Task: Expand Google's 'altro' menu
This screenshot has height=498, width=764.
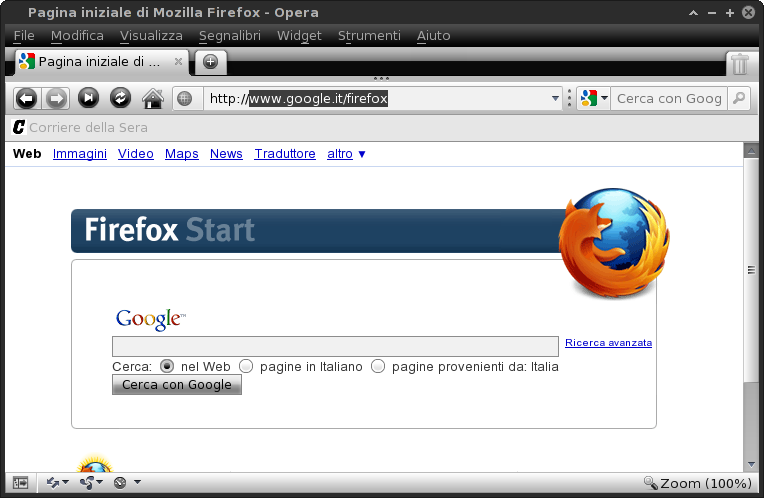Action: (346, 154)
